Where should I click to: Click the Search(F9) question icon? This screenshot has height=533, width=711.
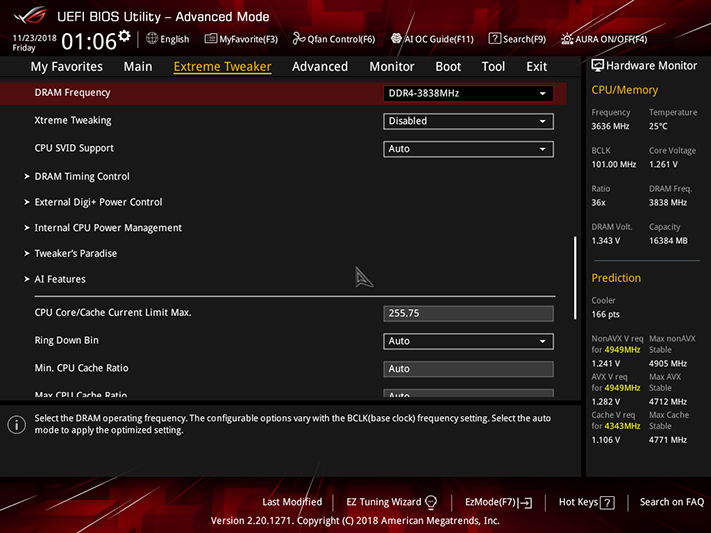coord(494,39)
